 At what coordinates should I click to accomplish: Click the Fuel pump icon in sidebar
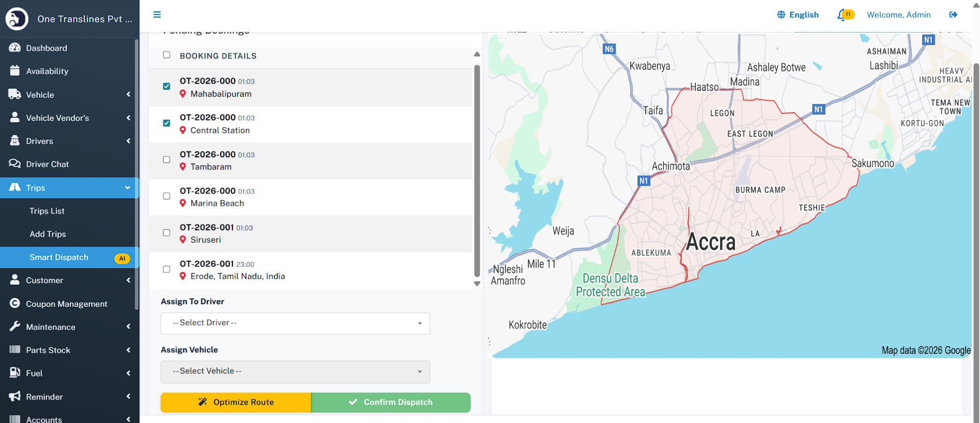(x=15, y=373)
